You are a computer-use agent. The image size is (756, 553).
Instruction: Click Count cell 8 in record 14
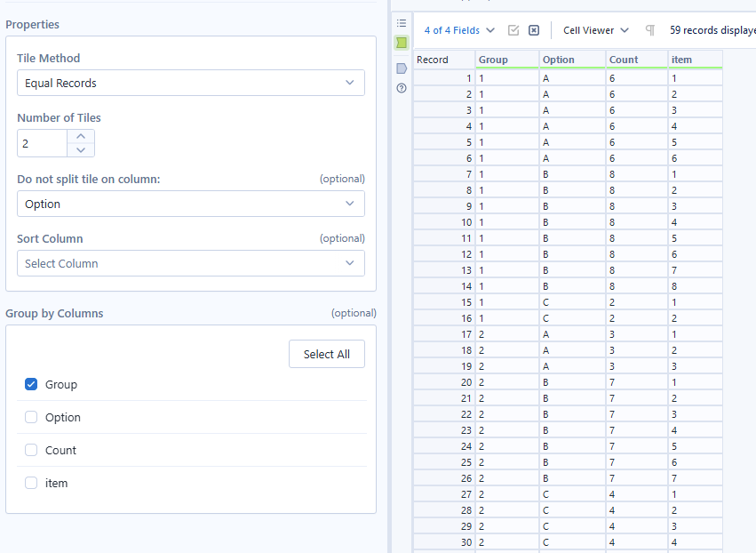(x=637, y=286)
